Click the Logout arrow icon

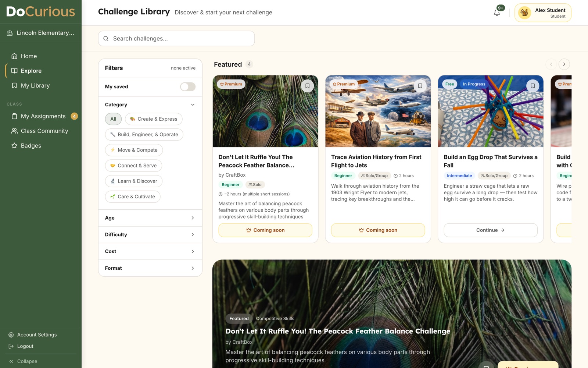click(11, 346)
